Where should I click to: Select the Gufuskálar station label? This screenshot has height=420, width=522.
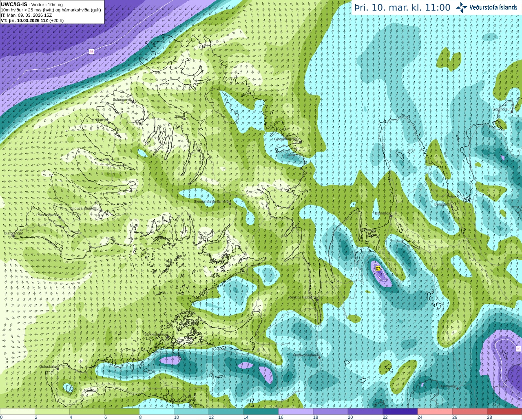[x=48, y=366]
